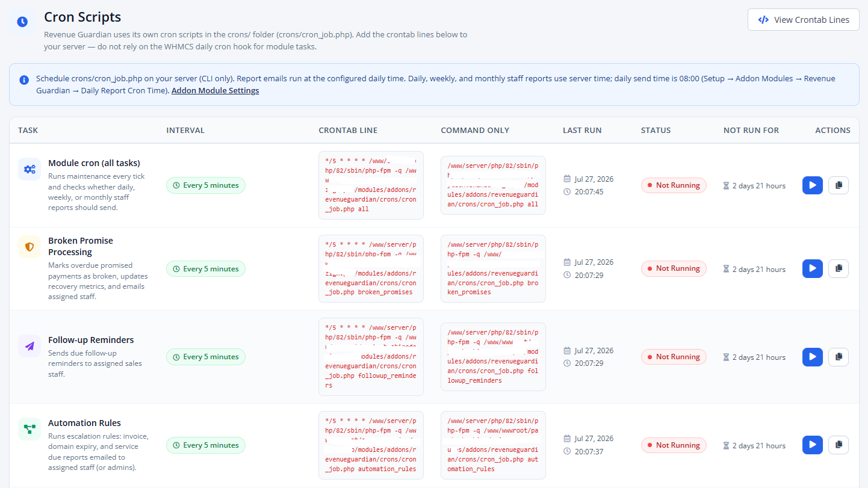Click Every 5 minutes badge for Broken Promise Processing
The height and width of the screenshot is (488, 868).
[x=206, y=269]
